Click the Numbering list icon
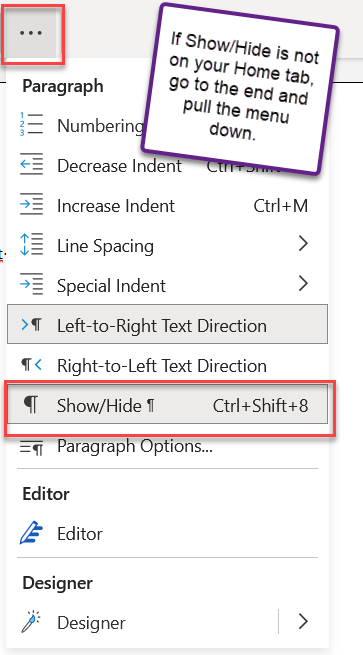Image resolution: width=363 pixels, height=655 pixels. click(x=31, y=124)
